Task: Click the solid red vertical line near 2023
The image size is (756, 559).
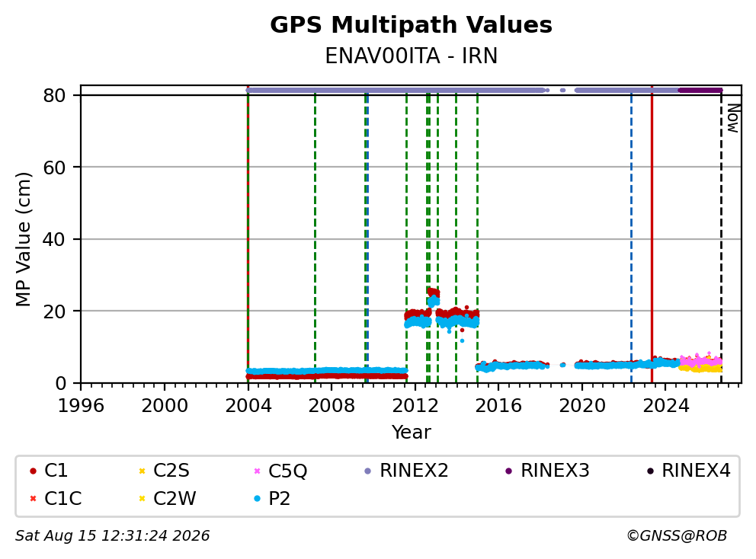Action: click(652, 235)
